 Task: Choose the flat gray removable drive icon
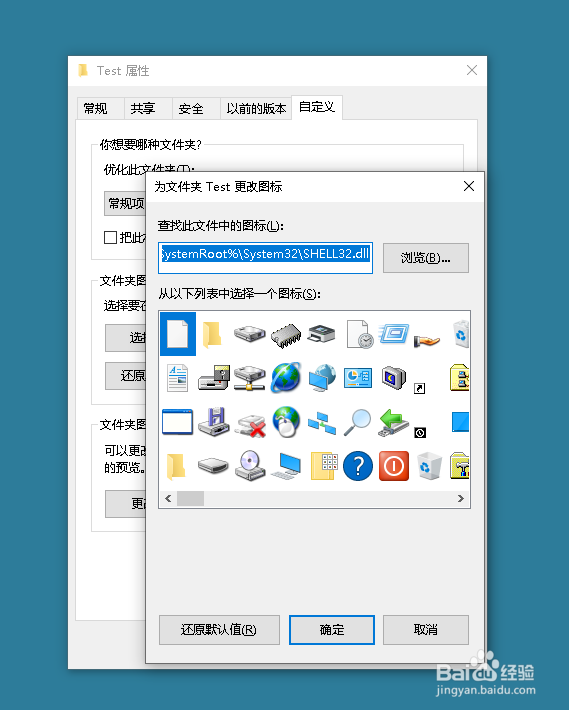pos(213,465)
